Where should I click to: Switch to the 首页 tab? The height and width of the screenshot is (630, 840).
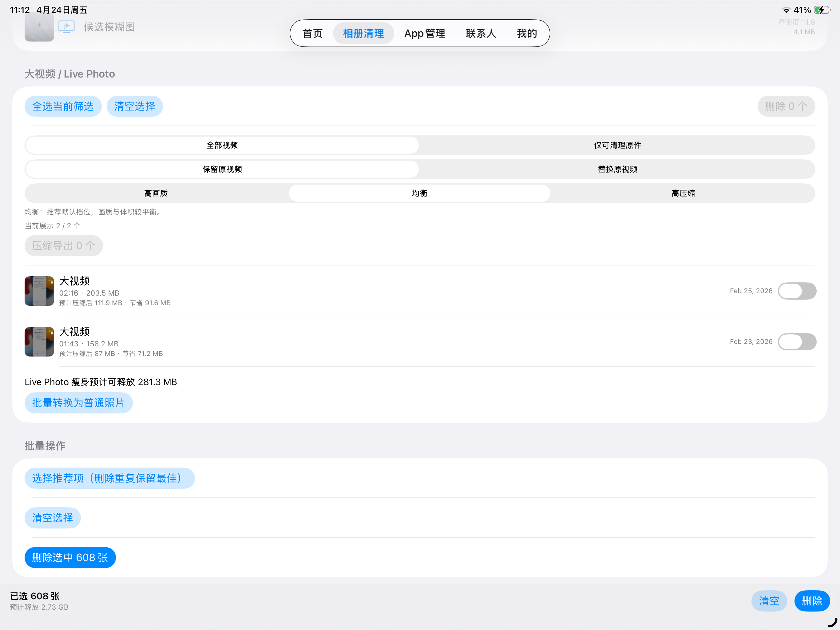312,34
